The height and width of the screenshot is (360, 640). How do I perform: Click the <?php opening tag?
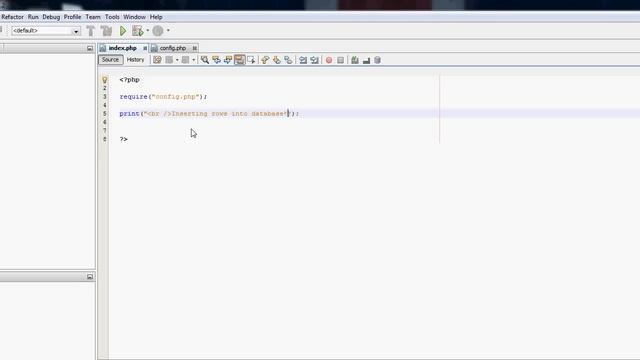point(129,80)
